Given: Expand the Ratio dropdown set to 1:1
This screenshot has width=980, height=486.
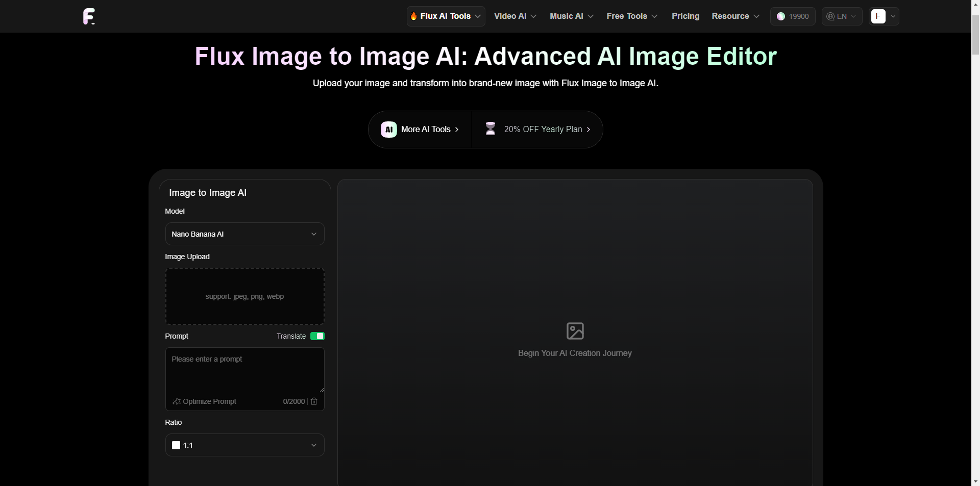Looking at the screenshot, I should [244, 445].
